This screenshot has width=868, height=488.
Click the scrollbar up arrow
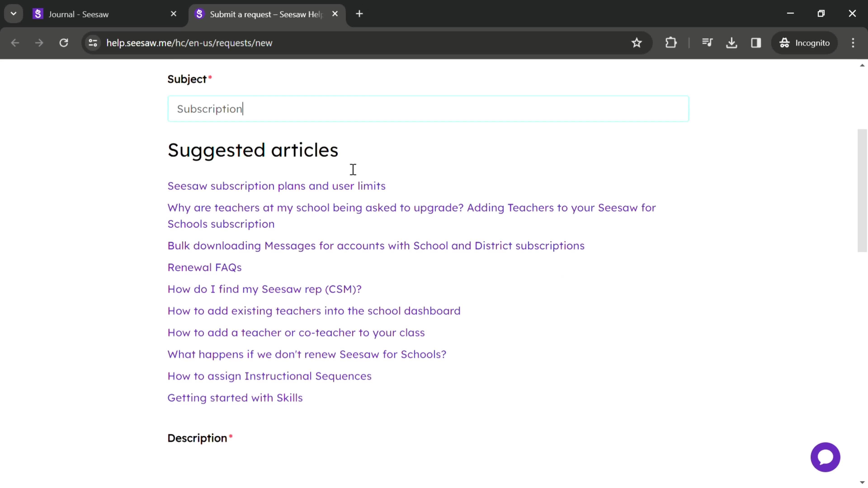click(862, 65)
